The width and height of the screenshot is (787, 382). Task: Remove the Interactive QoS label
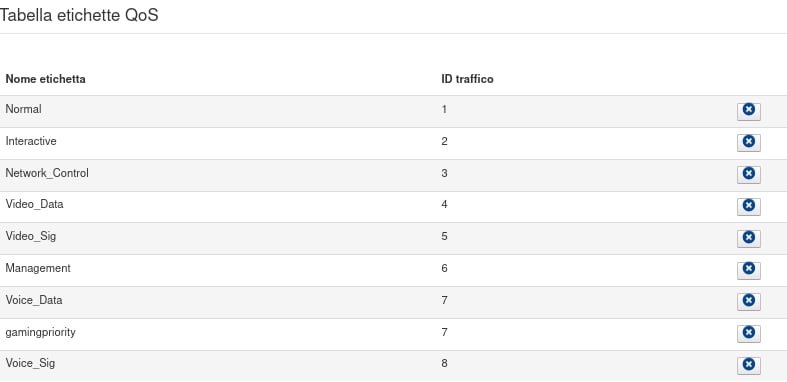(x=748, y=143)
